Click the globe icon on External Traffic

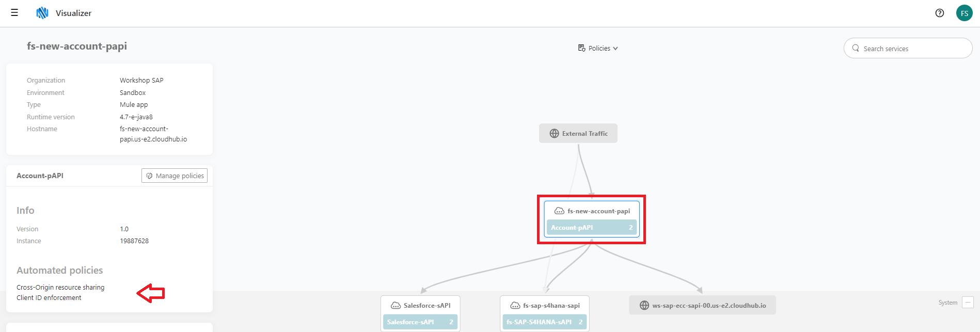tap(554, 133)
